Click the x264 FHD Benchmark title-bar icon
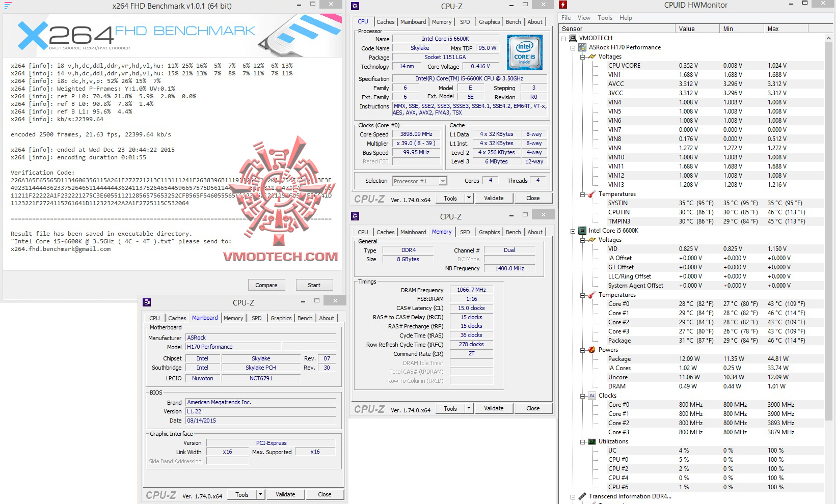The height and width of the screenshot is (504, 836). [8, 6]
